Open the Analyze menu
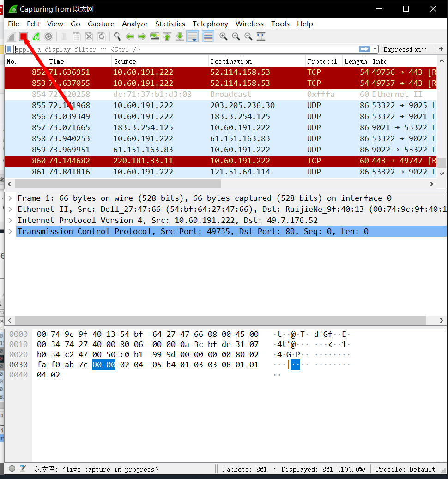The height and width of the screenshot is (479, 448). (x=134, y=24)
